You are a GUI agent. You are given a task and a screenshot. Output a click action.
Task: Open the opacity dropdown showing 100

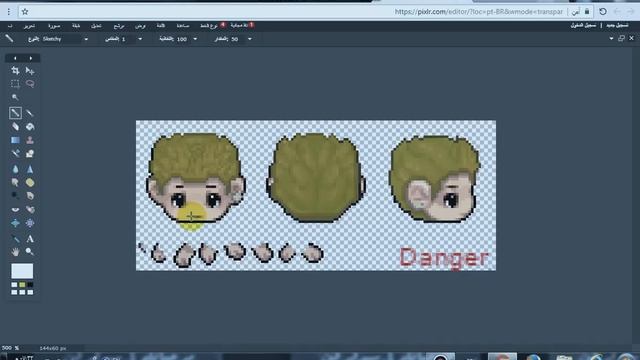tap(187, 39)
